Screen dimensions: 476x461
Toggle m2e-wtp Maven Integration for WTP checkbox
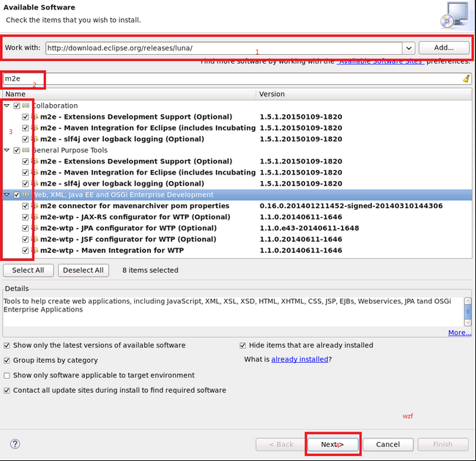pos(26,251)
